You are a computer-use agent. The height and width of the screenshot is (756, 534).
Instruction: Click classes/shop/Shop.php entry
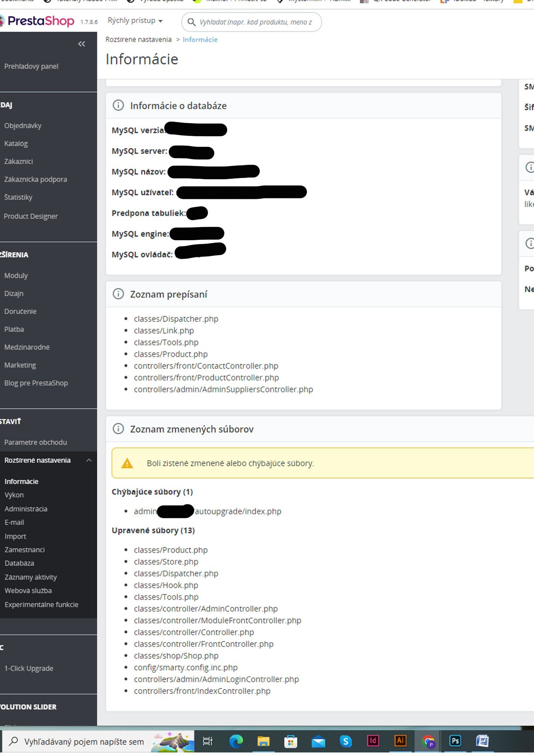176,656
